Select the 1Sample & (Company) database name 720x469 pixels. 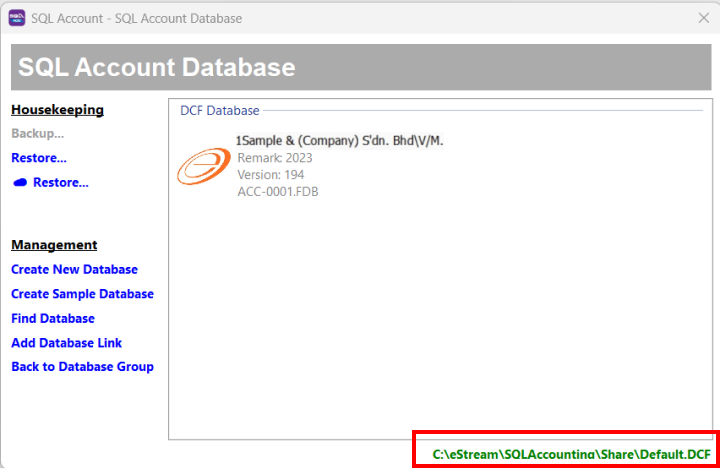(339, 141)
